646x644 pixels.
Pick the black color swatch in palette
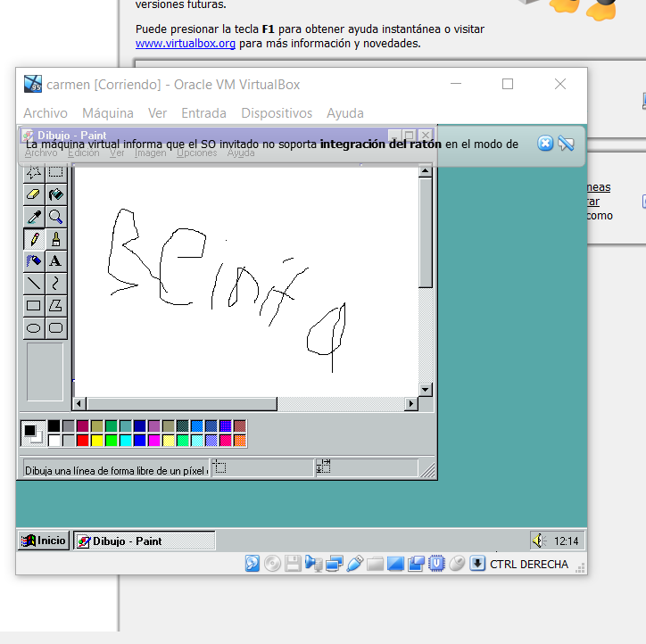[54, 425]
